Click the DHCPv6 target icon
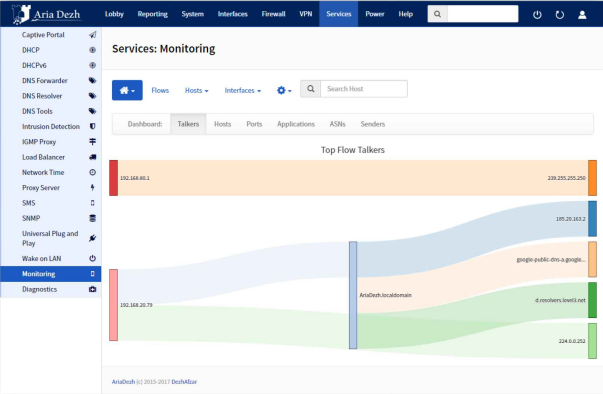The height and width of the screenshot is (394, 603). [x=92, y=65]
